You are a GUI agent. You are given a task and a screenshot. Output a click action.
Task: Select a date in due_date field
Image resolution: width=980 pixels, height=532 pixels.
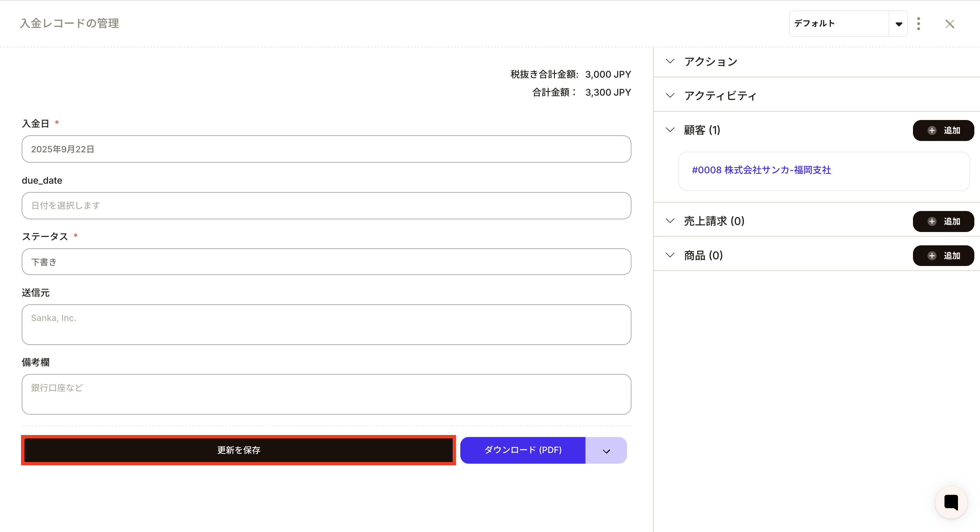click(326, 205)
